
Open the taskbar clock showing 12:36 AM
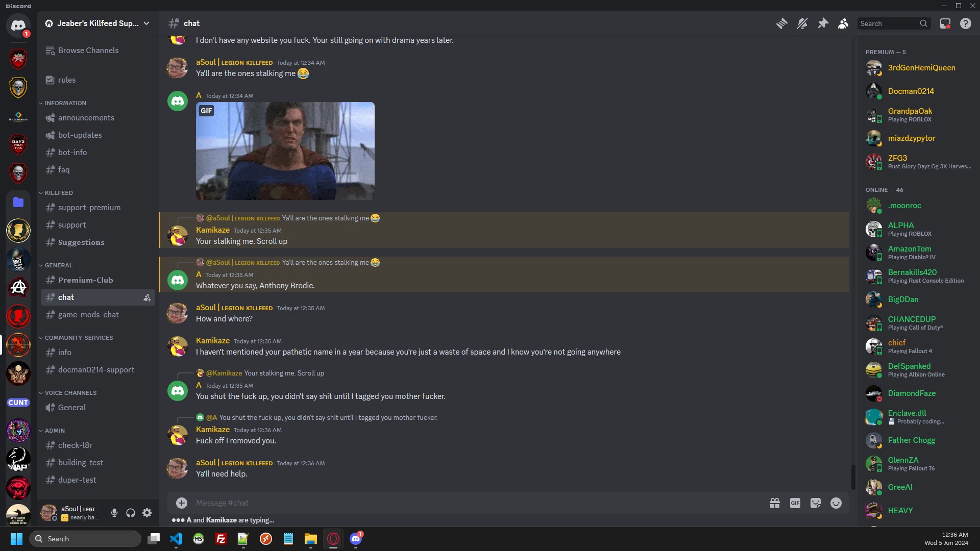pyautogui.click(x=946, y=539)
